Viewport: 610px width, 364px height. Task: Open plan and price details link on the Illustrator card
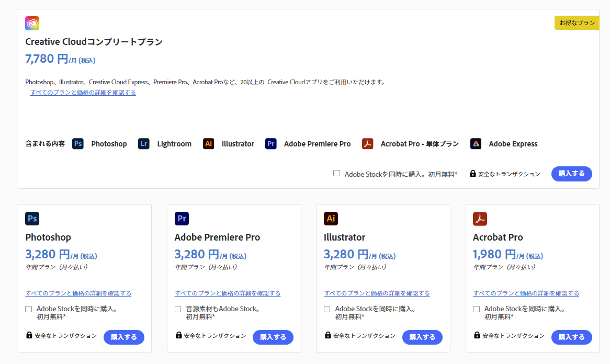click(377, 293)
